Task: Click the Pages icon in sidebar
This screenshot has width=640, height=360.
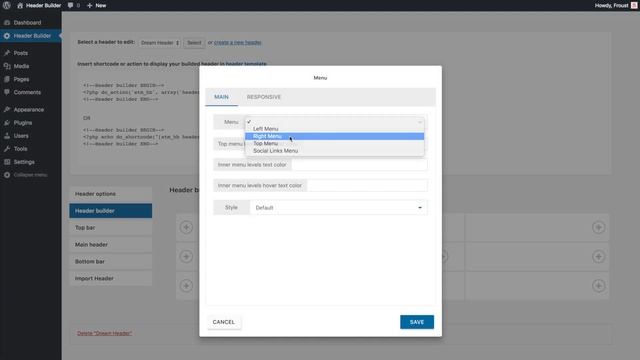Action: coord(7,79)
